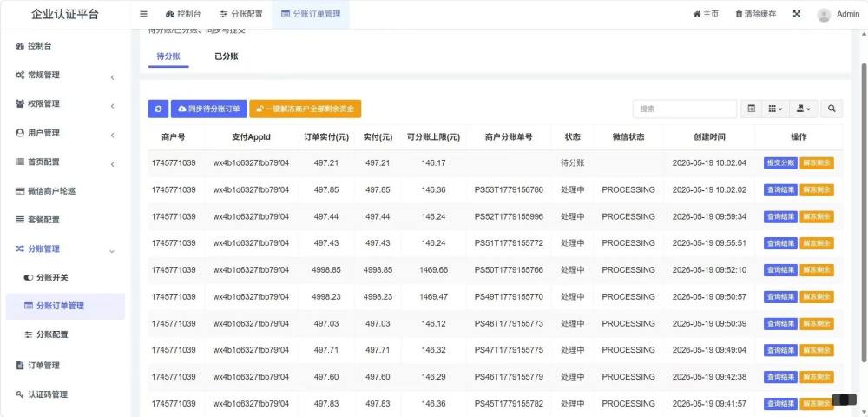Screen dimensions: 868x417
Task: Click 一键解冻商户全部剩余资金 button
Action: 305,109
